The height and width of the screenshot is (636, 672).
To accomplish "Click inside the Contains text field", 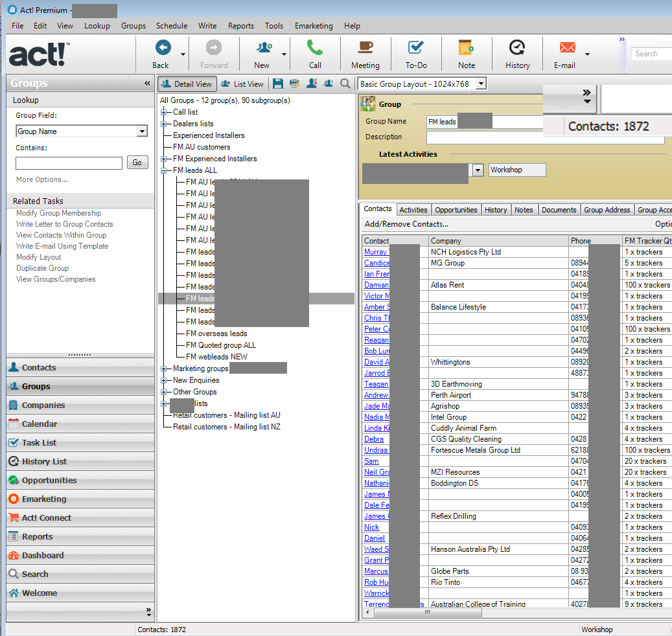I will [x=69, y=163].
